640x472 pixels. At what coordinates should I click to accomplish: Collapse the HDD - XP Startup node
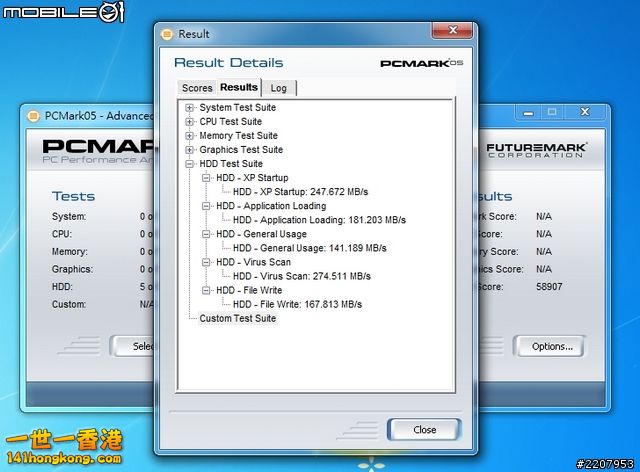coord(206,178)
